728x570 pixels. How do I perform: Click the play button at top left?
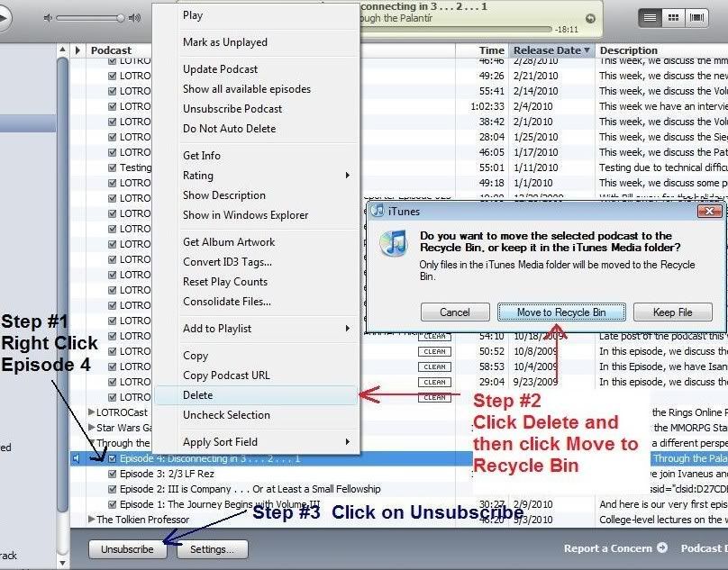point(3,17)
